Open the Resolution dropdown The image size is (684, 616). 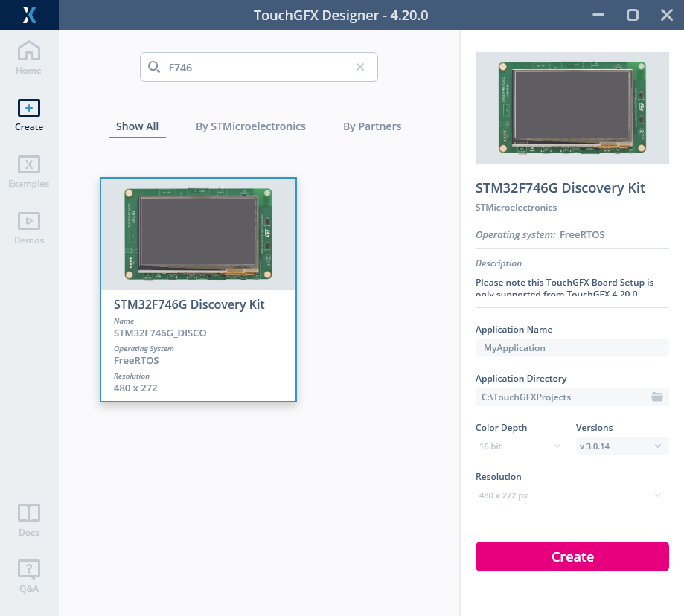(x=572, y=495)
